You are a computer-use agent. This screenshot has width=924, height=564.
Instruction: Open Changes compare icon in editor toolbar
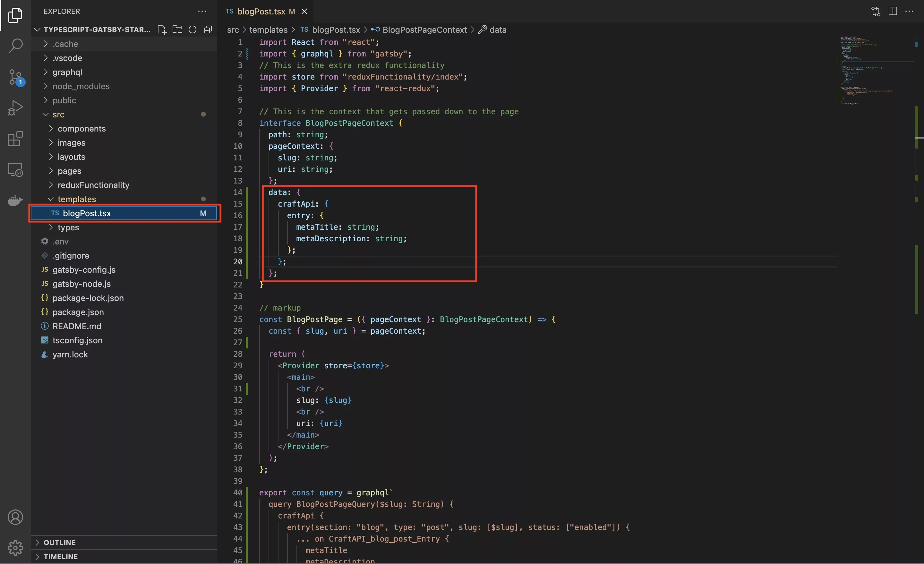point(876,11)
